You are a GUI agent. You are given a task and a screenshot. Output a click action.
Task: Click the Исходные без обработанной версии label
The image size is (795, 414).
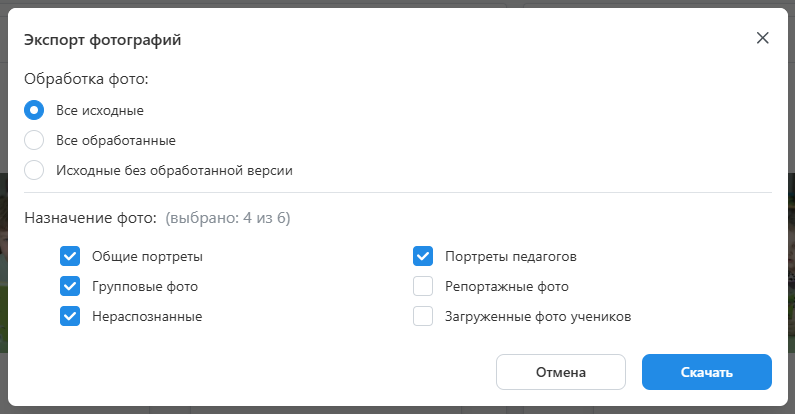(x=174, y=170)
